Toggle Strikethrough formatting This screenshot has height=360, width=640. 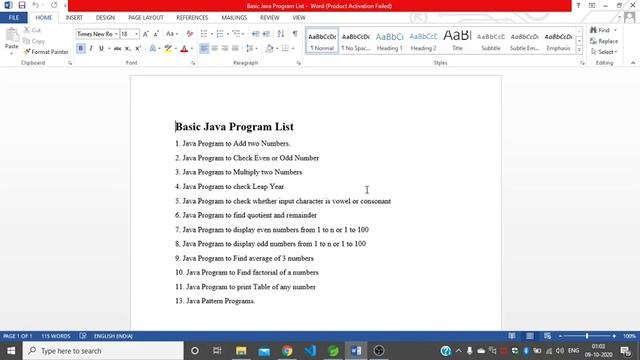pyautogui.click(x=118, y=49)
